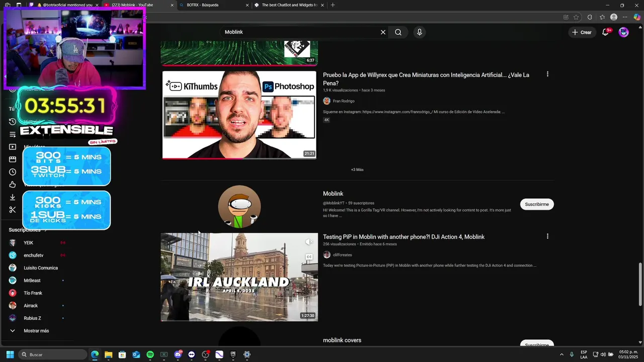This screenshot has height=362, width=644.
Task: Open more options for Willyrex app video
Action: pyautogui.click(x=547, y=74)
